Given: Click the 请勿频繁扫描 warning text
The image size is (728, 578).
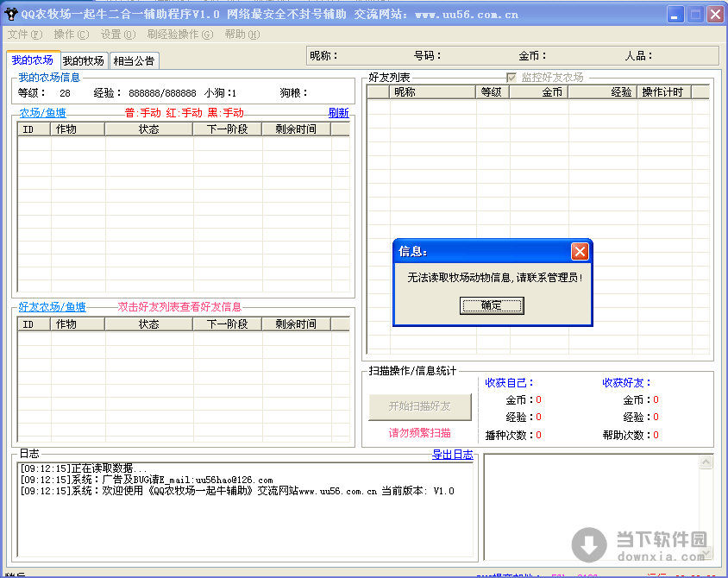Looking at the screenshot, I should pyautogui.click(x=420, y=433).
